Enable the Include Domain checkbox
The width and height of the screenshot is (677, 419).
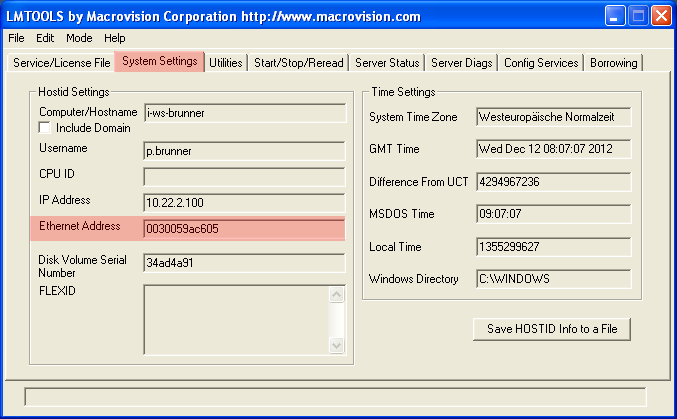click(44, 128)
